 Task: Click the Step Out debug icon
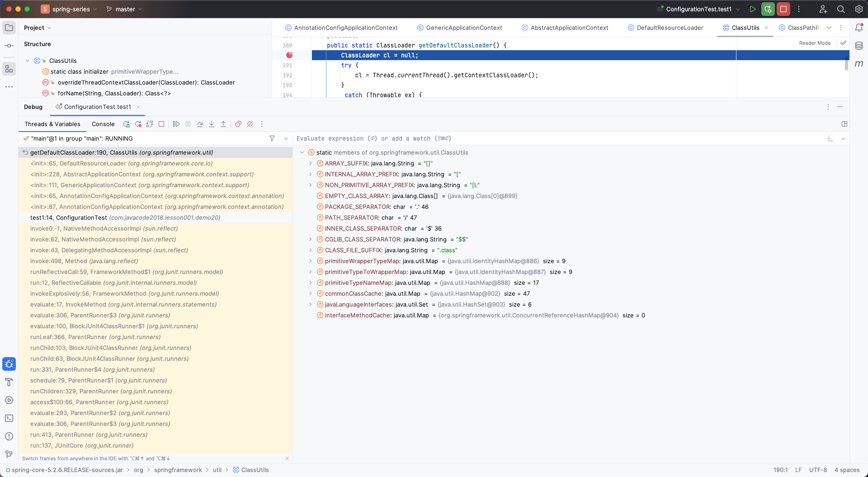[x=223, y=124]
